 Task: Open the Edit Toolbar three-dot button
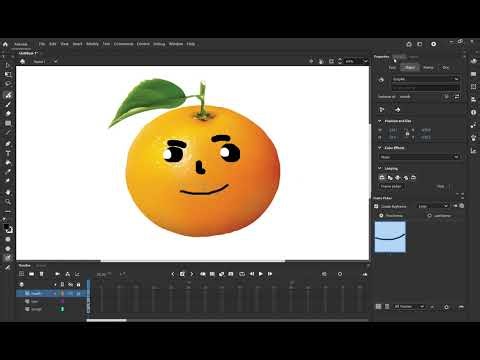pyautogui.click(x=8, y=212)
